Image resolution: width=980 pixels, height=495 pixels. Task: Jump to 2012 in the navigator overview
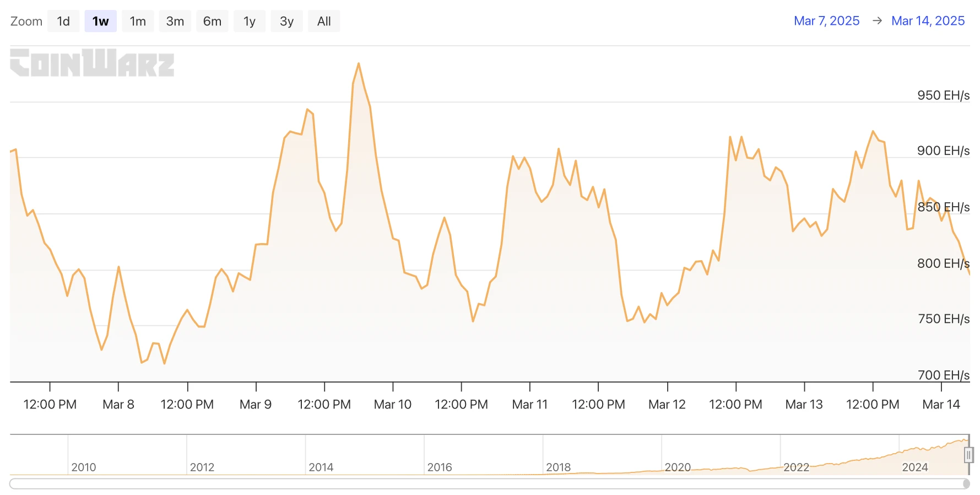(202, 467)
